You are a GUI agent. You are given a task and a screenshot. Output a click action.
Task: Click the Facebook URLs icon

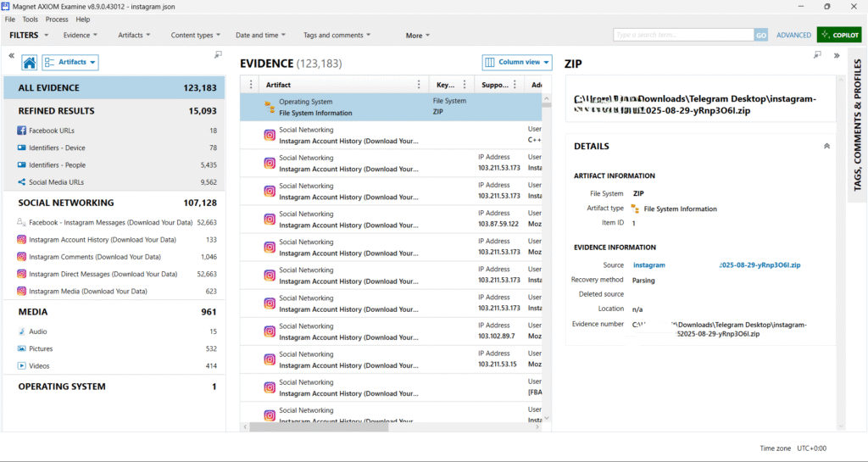21,131
